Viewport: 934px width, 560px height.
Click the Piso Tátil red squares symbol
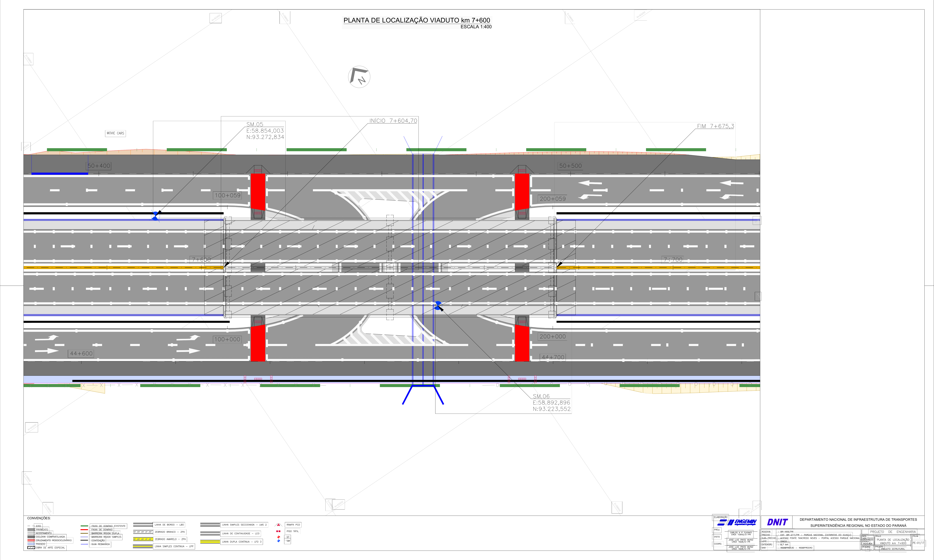pos(278,531)
